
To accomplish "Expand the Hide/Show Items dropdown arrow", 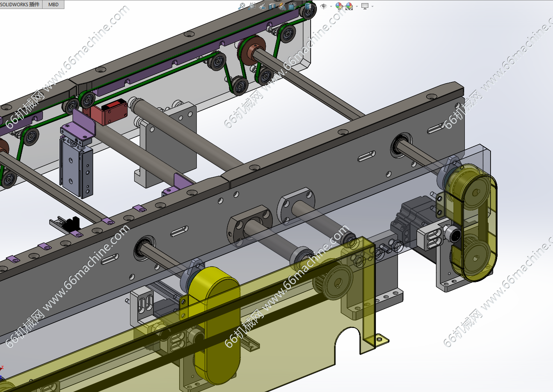I will coord(331,6).
